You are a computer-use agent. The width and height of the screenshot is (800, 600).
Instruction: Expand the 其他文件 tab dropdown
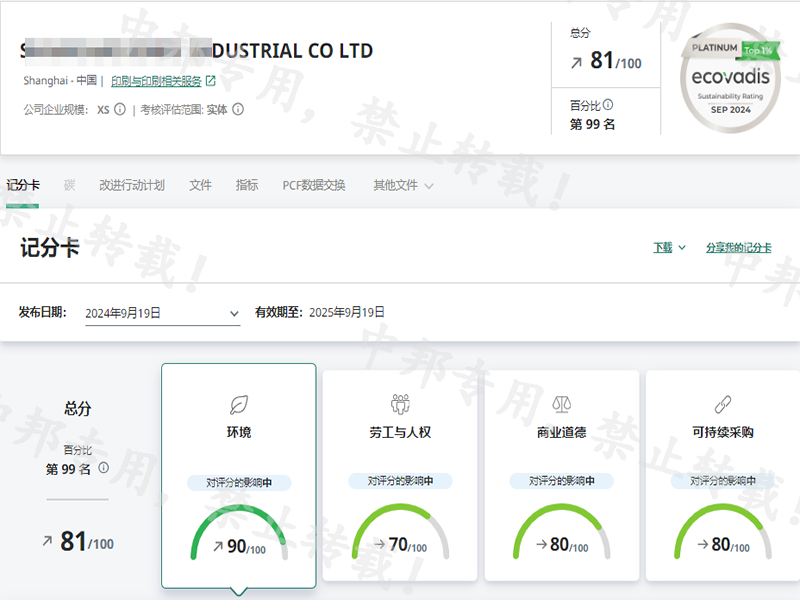click(x=403, y=185)
